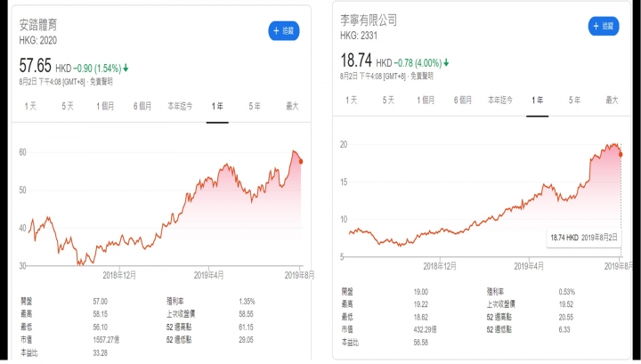Click 安踏 52-week high value 61.15
The image size is (641, 364).
pos(246,328)
